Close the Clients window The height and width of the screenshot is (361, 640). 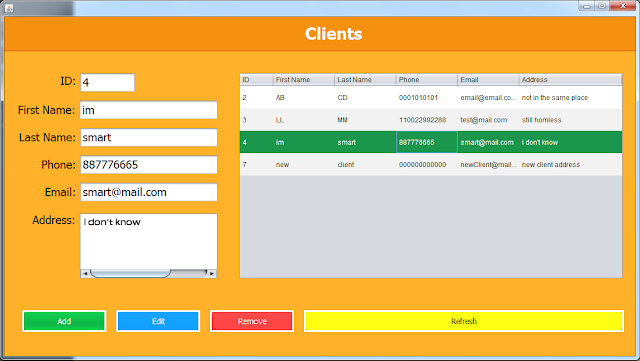point(623,6)
